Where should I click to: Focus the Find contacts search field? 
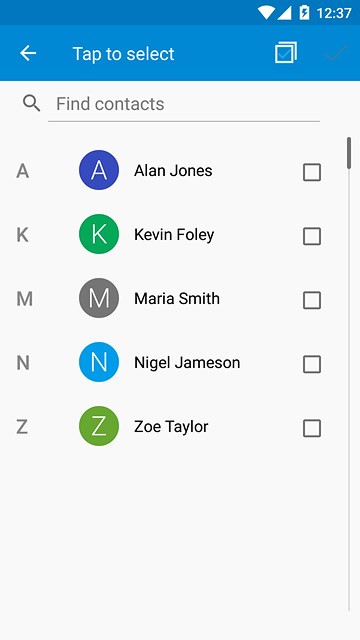pyautogui.click(x=184, y=104)
